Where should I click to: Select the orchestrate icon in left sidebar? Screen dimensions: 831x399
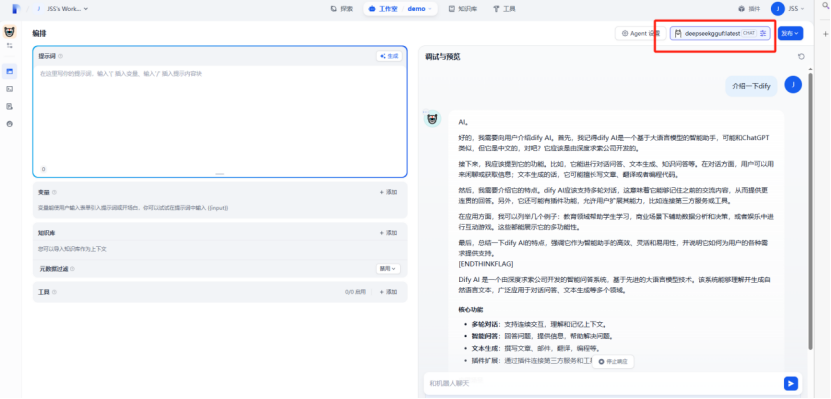[10, 71]
